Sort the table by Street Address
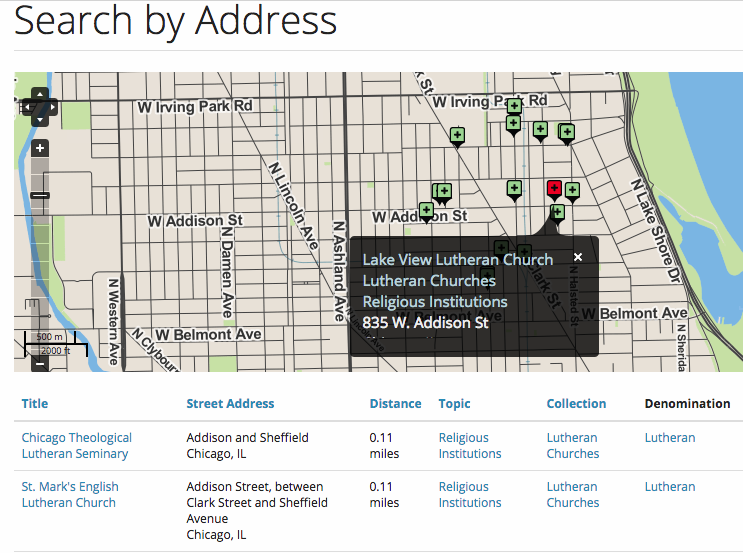 [x=230, y=404]
